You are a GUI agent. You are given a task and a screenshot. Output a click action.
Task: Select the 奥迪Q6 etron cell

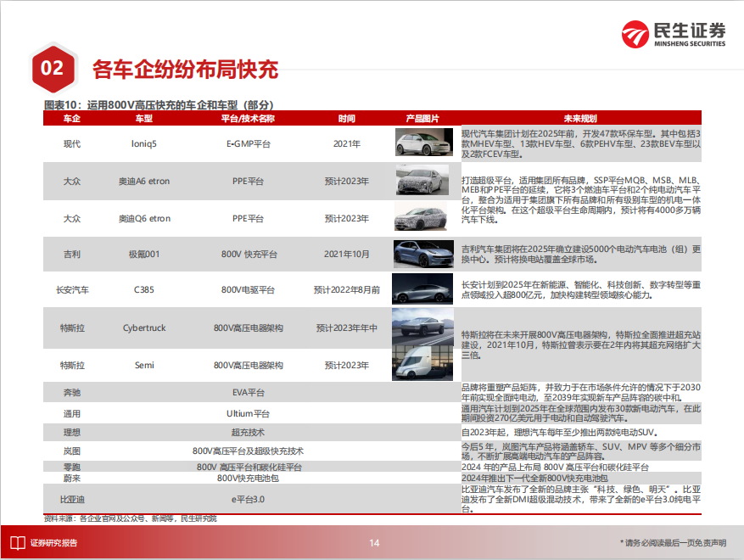tap(144, 219)
